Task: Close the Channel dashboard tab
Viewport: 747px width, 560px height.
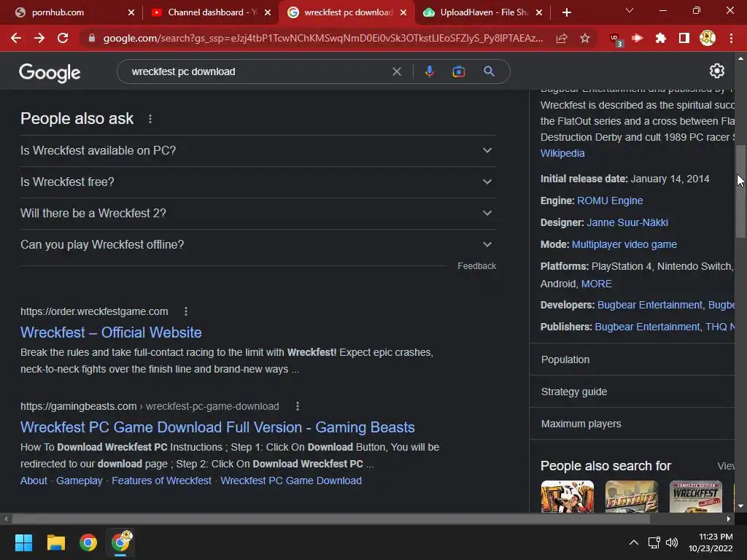Action: click(268, 12)
